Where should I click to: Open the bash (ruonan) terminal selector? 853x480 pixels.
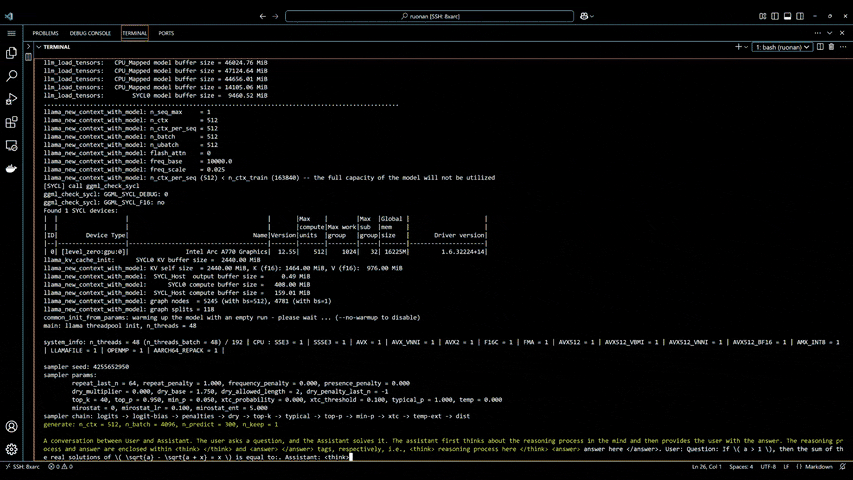click(782, 47)
